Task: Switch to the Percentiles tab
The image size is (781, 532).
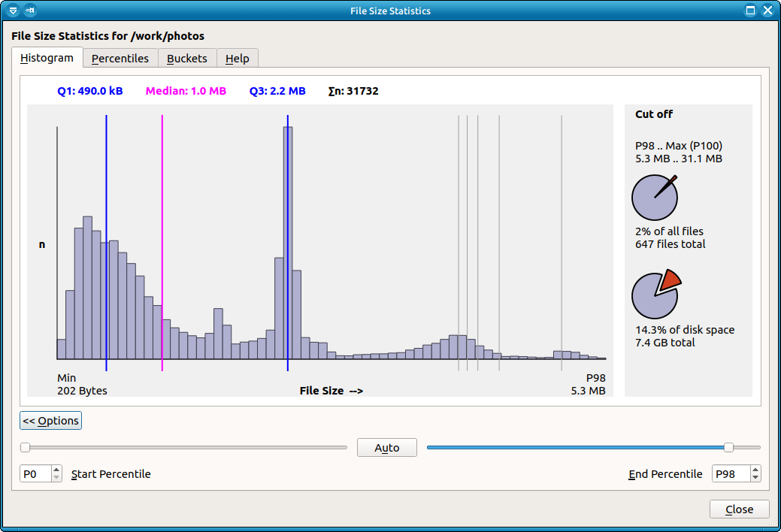Action: click(120, 59)
